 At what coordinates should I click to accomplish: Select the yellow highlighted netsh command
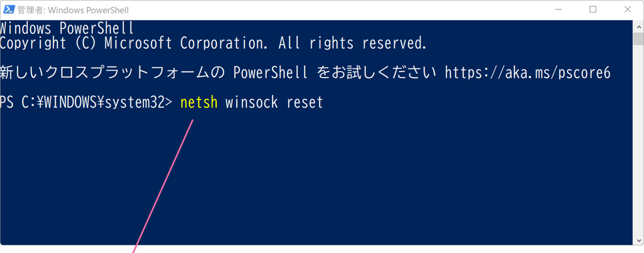(198, 102)
